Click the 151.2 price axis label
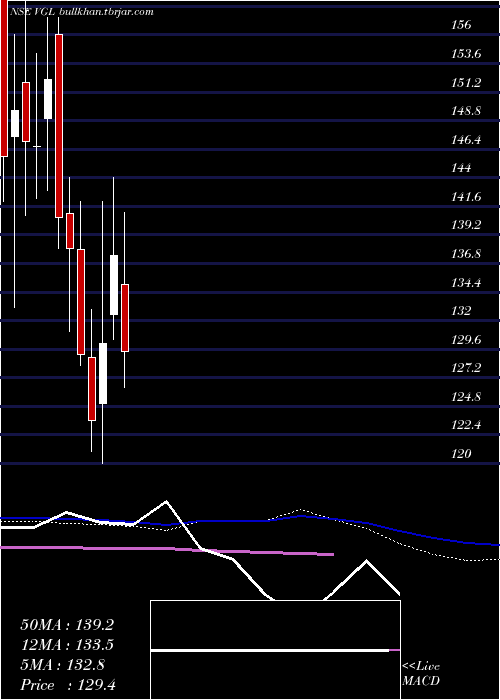 (467, 82)
